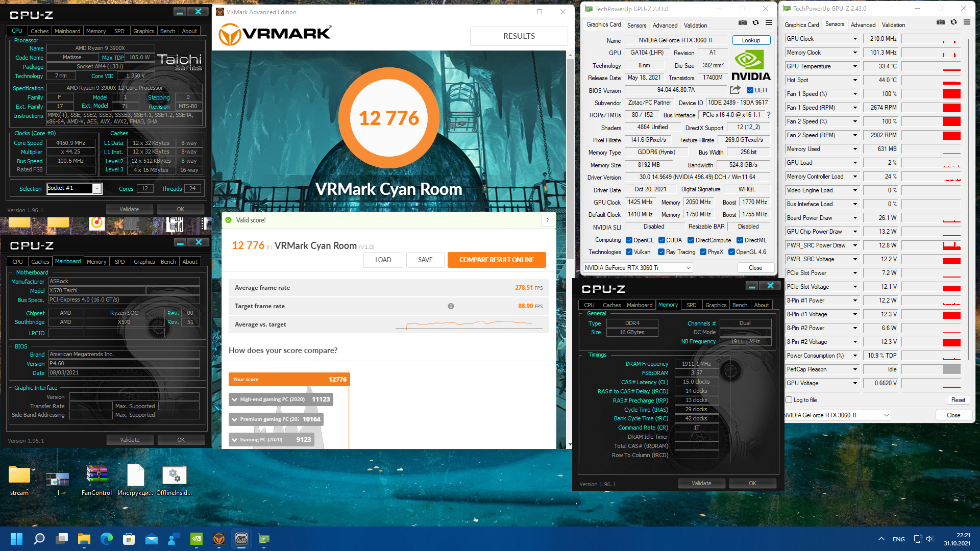This screenshot has height=551, width=980.
Task: Click COMPARE RESULT ONLINE button
Action: click(x=497, y=260)
